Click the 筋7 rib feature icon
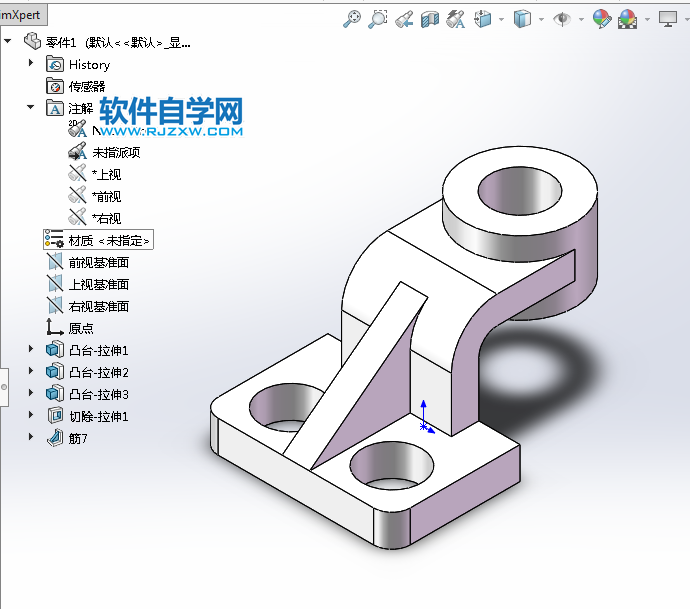Image resolution: width=690 pixels, height=609 pixels. click(55, 437)
